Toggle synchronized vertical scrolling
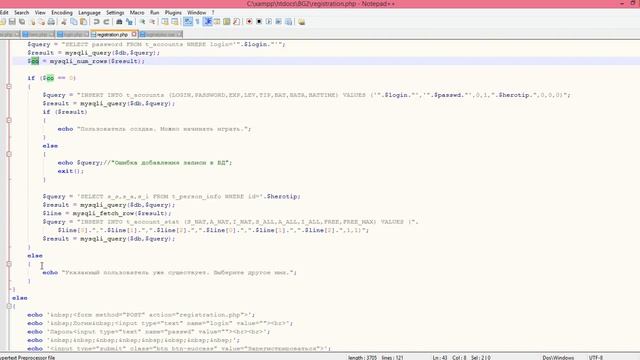The image size is (640, 360). (165, 22)
